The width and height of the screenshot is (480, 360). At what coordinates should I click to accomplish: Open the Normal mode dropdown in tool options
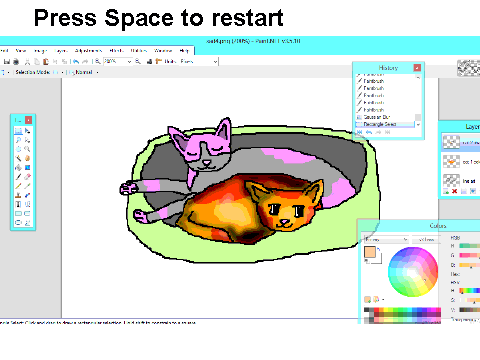98,72
